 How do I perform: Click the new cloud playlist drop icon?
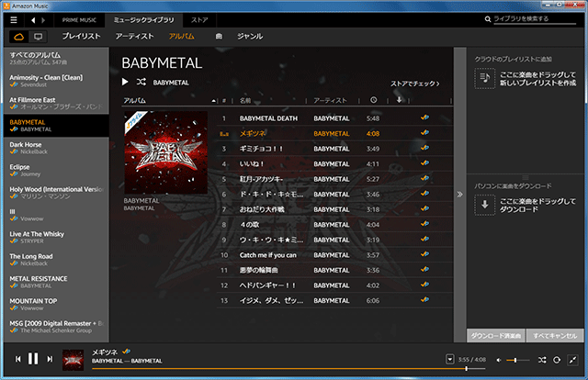(x=485, y=78)
